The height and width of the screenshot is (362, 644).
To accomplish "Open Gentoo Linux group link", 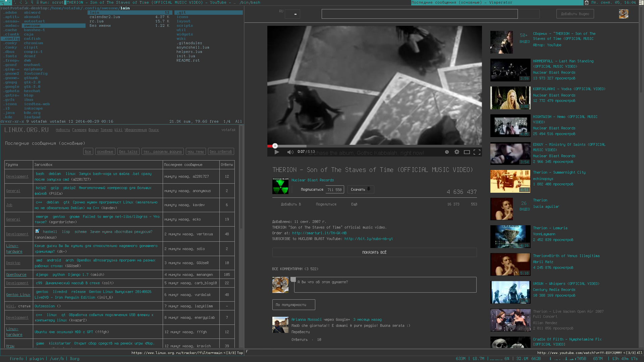I will [18, 295].
